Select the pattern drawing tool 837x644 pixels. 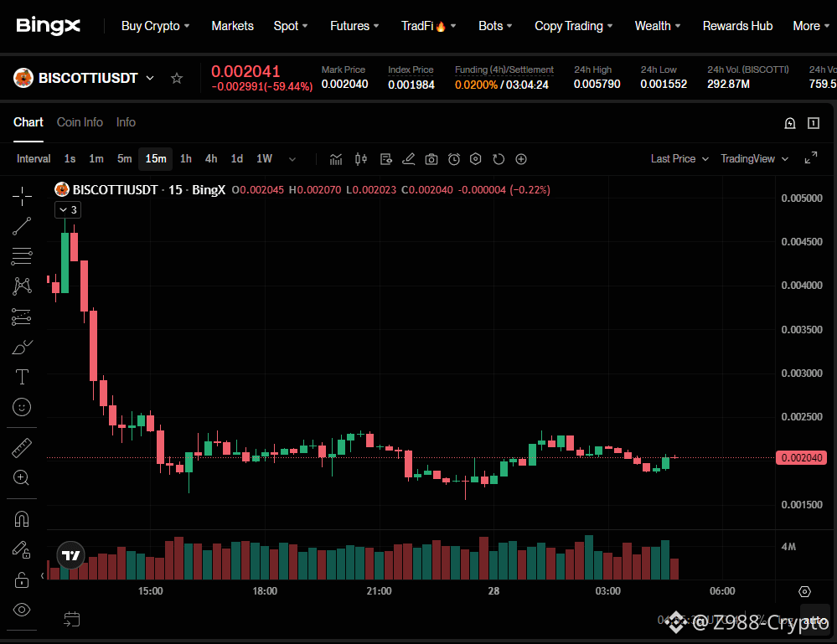(22, 286)
